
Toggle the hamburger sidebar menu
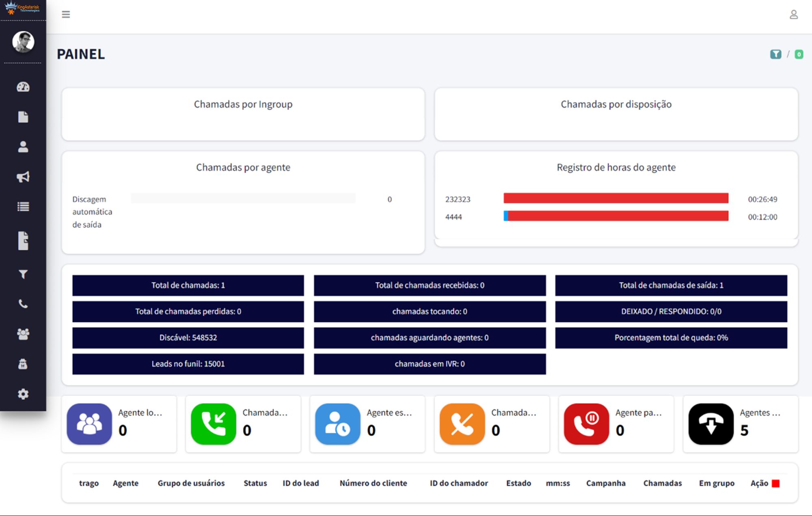(66, 15)
